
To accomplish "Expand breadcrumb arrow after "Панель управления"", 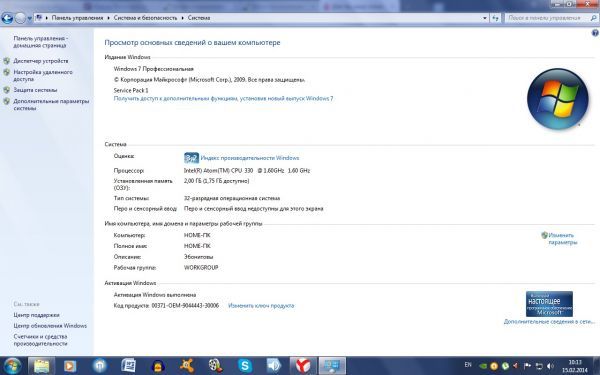I will click(108, 18).
